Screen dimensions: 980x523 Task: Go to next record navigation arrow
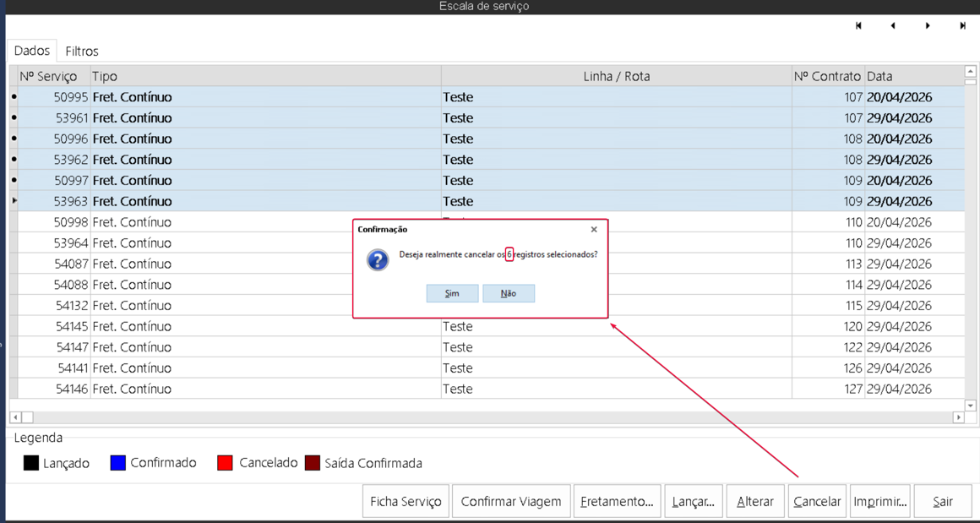pyautogui.click(x=928, y=25)
